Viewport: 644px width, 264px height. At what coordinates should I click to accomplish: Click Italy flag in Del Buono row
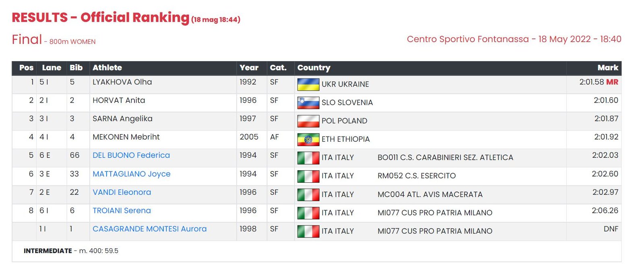point(308,158)
